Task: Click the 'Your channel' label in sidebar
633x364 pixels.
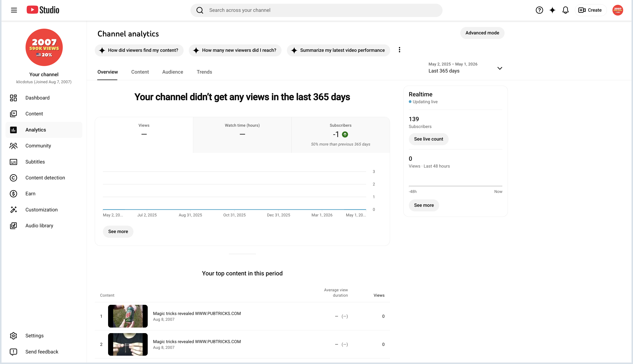Action: pyautogui.click(x=44, y=75)
